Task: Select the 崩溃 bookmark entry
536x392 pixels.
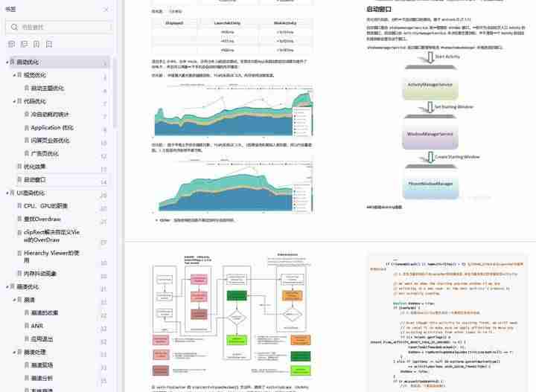Action: pos(29,300)
